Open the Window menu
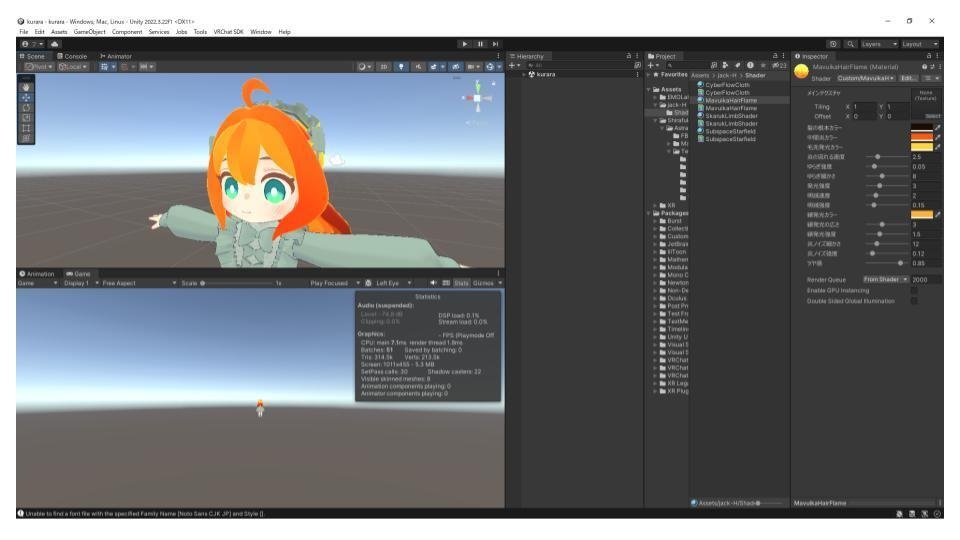The width and height of the screenshot is (960, 540). click(261, 32)
